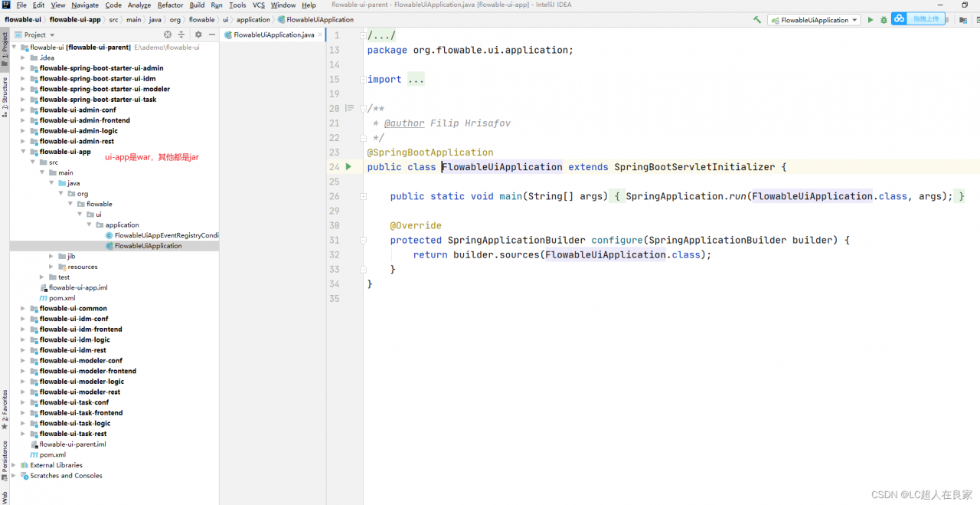The width and height of the screenshot is (980, 505).
Task: Switch to FlowableUiApplication.java editor tab
Action: tap(273, 34)
